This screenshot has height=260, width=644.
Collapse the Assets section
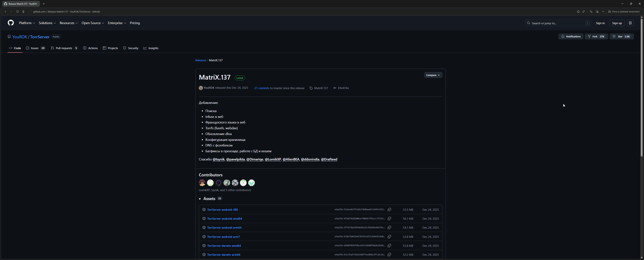click(x=200, y=199)
